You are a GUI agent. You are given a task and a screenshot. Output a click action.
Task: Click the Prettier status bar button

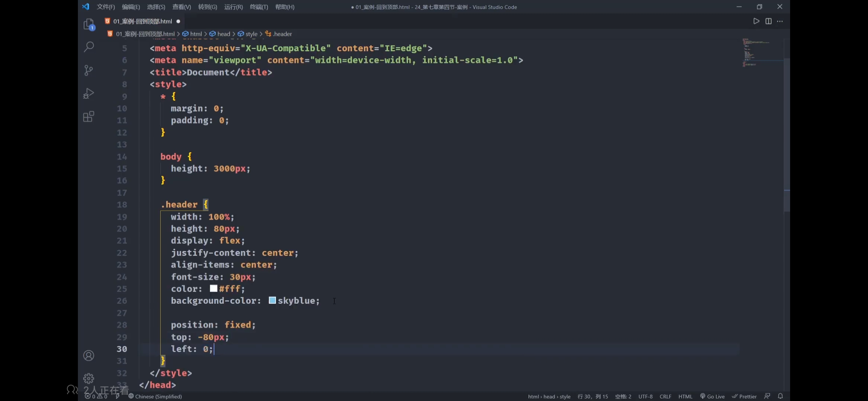pyautogui.click(x=744, y=396)
